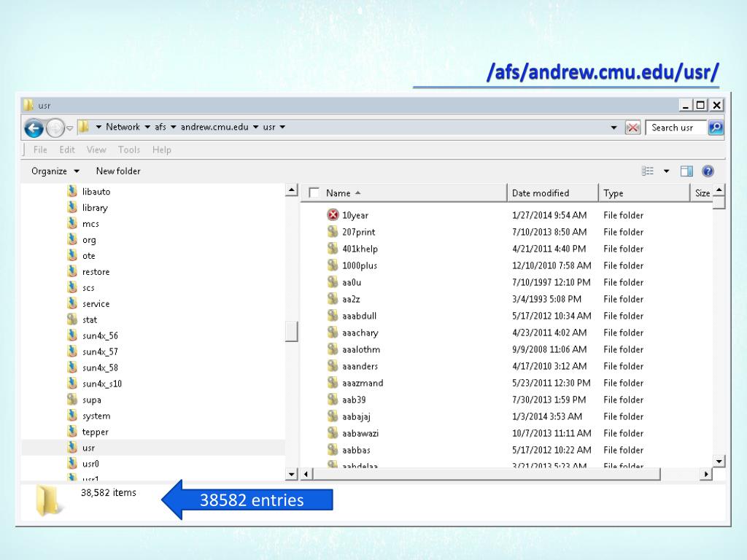Click the aa2z folder icon
This screenshot has height=560, width=747.
coord(333,299)
